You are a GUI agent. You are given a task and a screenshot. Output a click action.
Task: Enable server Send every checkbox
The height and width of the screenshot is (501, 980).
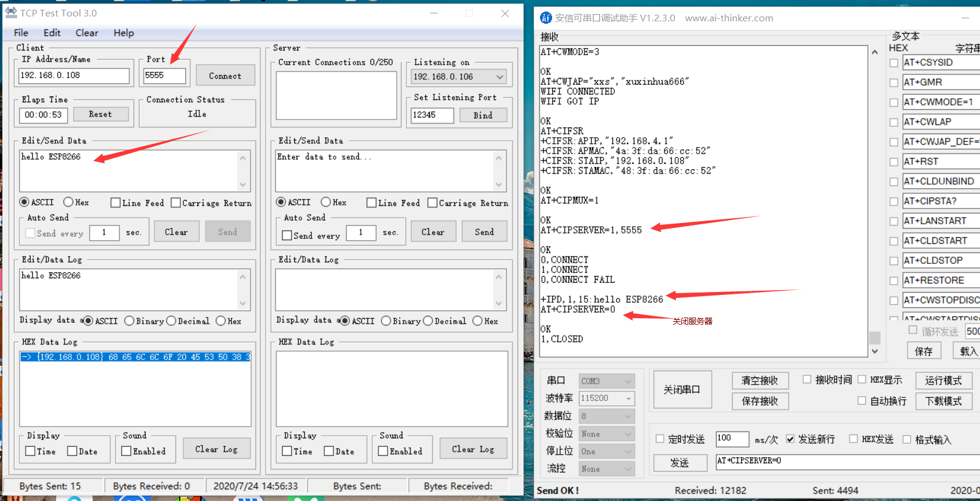(287, 235)
